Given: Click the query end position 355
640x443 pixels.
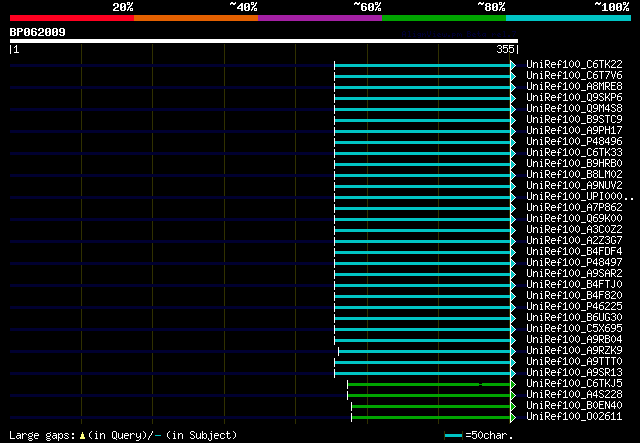Looking at the screenshot, I should (505, 49).
